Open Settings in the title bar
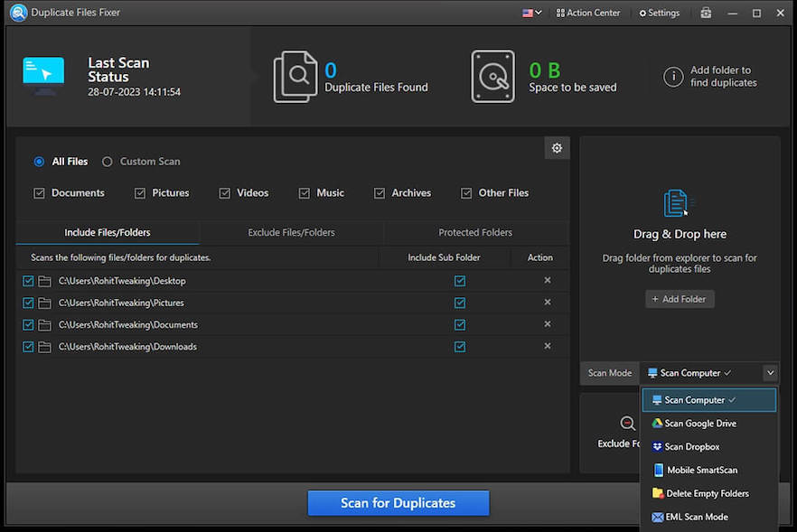The width and height of the screenshot is (797, 532). [660, 13]
